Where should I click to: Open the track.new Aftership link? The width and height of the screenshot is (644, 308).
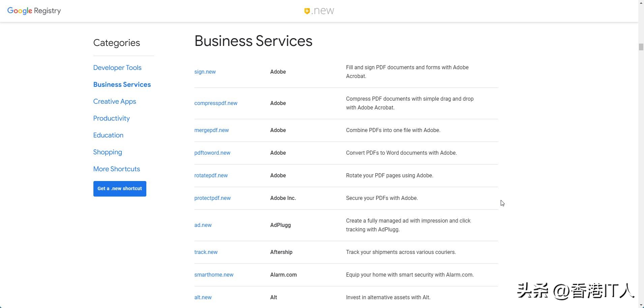[206, 252]
